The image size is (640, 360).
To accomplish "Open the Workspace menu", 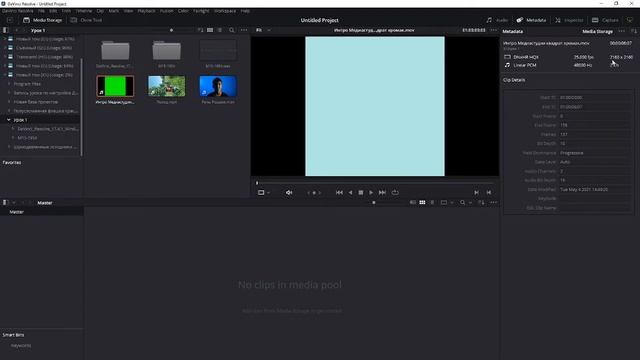I will coord(225,11).
